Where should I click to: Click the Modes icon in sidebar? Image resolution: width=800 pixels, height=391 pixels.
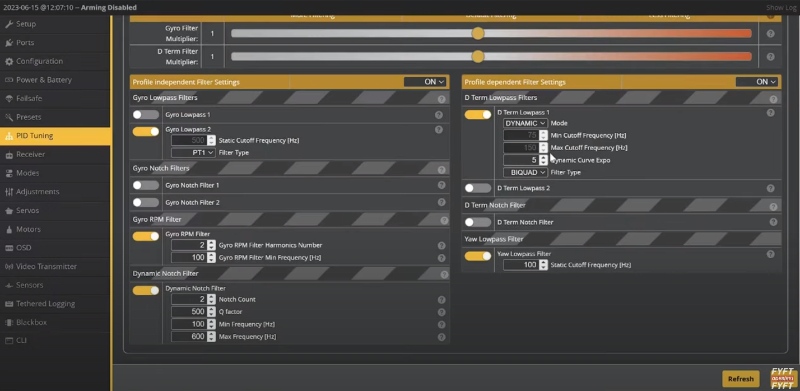pos(9,173)
